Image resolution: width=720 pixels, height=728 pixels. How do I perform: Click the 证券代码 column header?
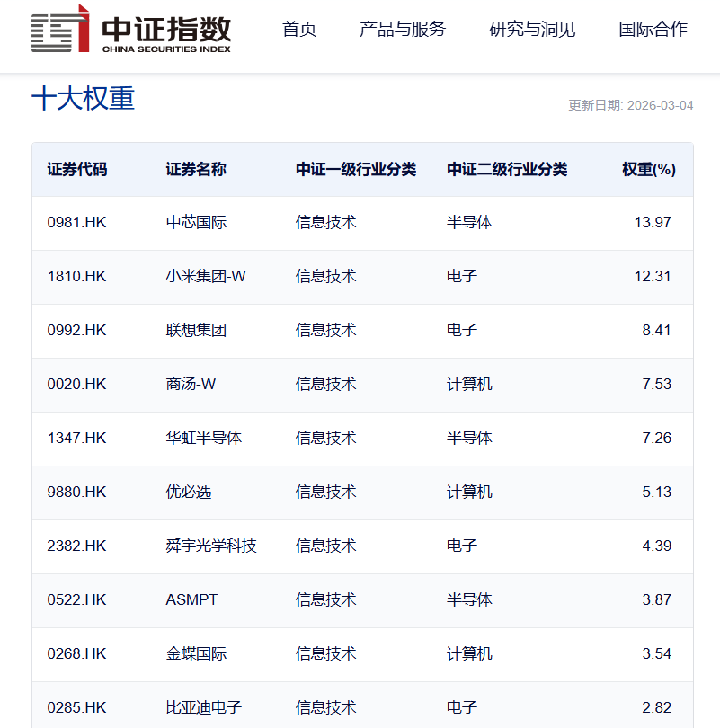(x=77, y=170)
